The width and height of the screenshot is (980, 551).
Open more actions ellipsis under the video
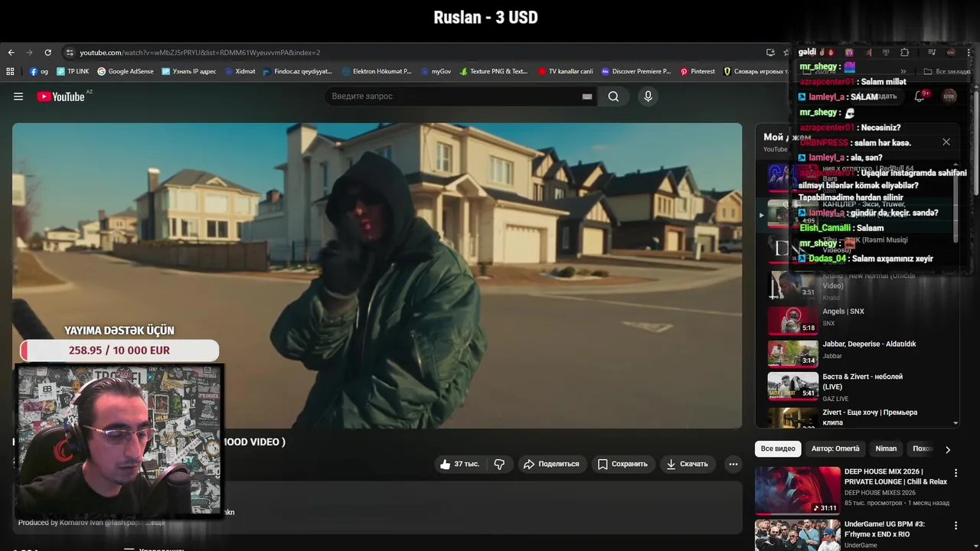pos(733,464)
